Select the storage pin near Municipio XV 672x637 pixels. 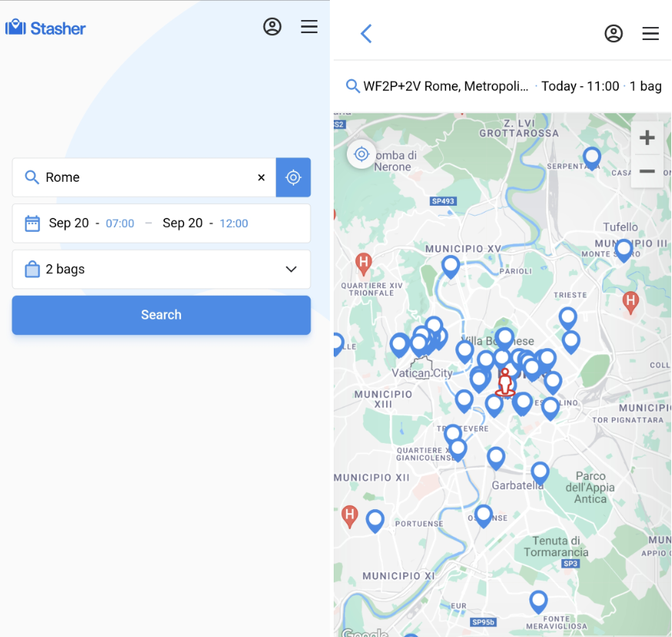tap(451, 267)
